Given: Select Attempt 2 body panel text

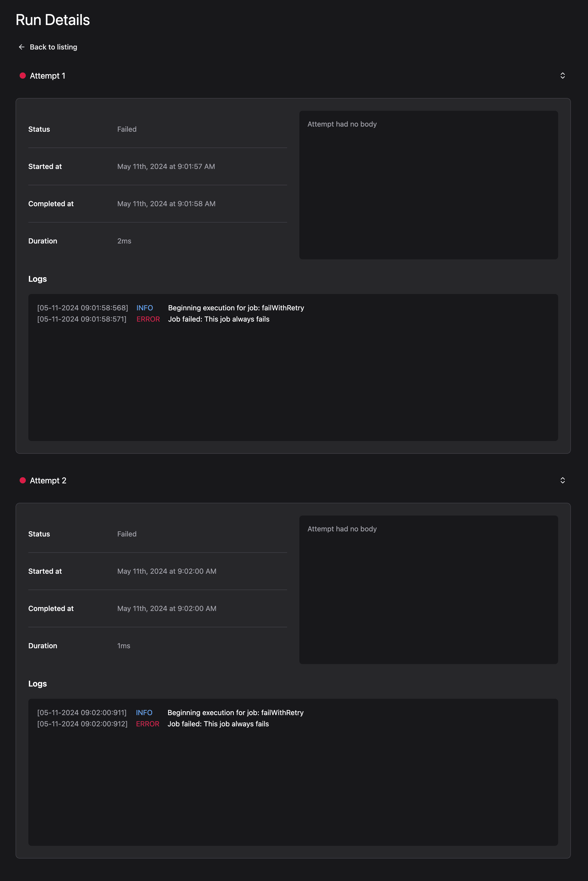Looking at the screenshot, I should (x=342, y=529).
